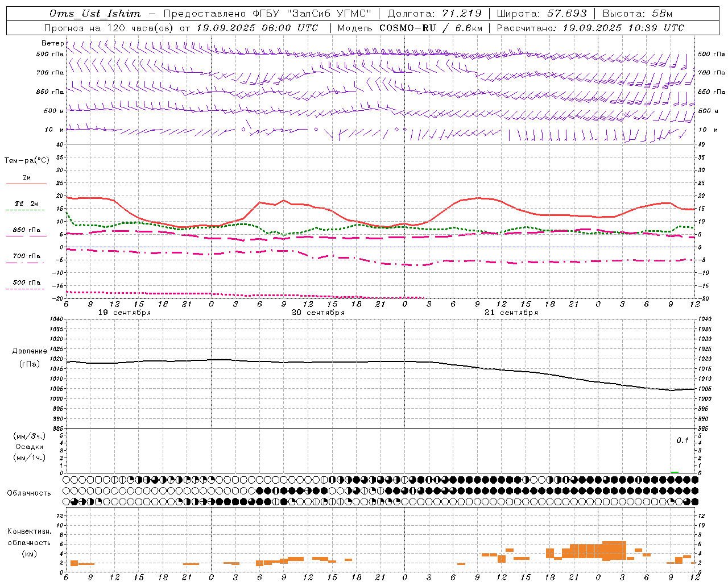
Task: Click the '(мм/1ч.)' precipitation unit label
Action: tap(30, 458)
